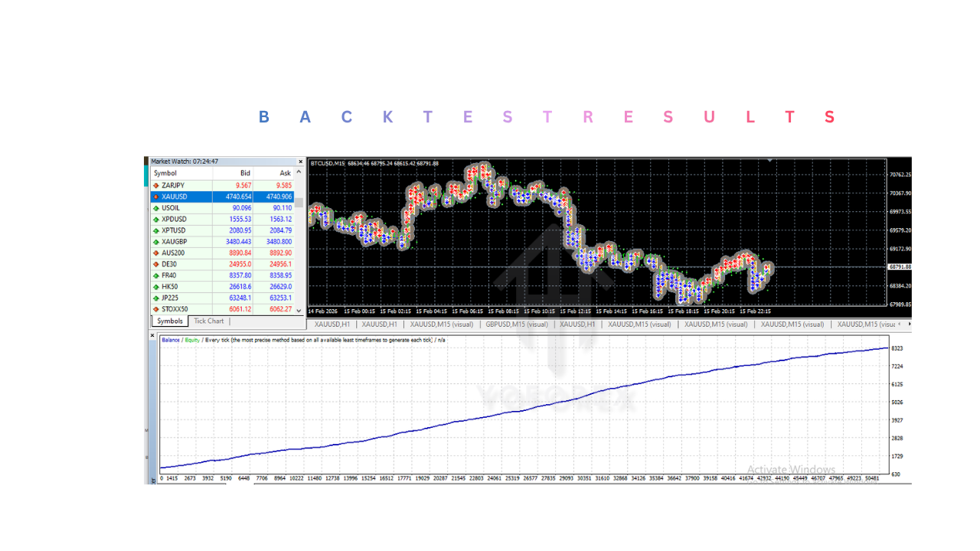Select the XPDUSD symbol name
Viewport: 980px width, 551px height.
pos(174,219)
